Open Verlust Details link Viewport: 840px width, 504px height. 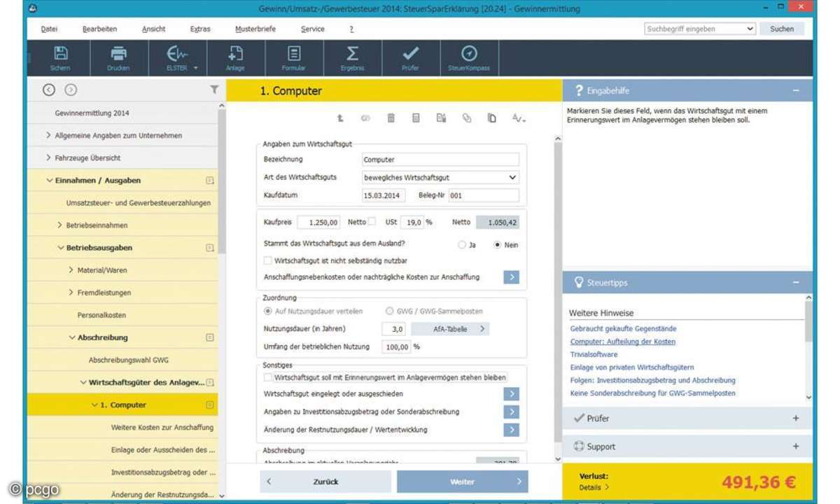594,487
